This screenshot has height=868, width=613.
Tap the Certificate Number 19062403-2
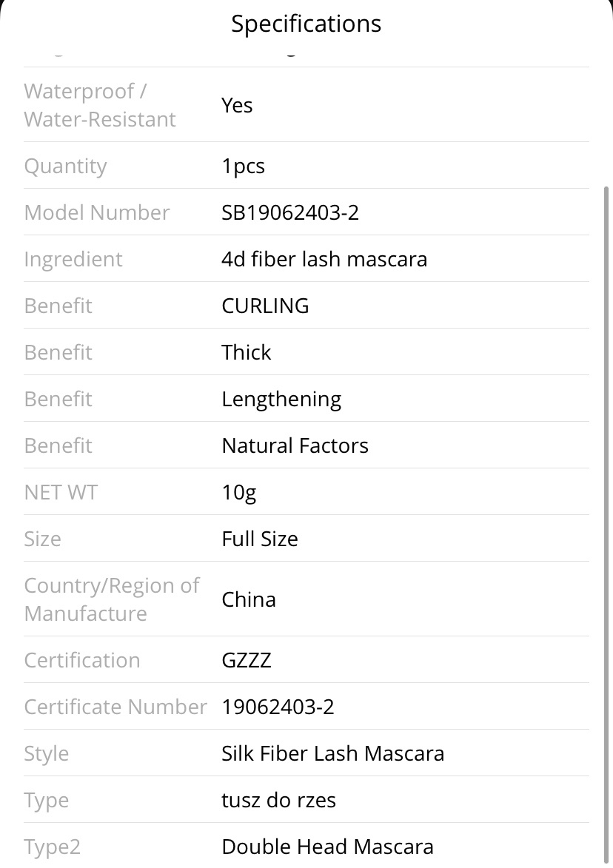(278, 707)
